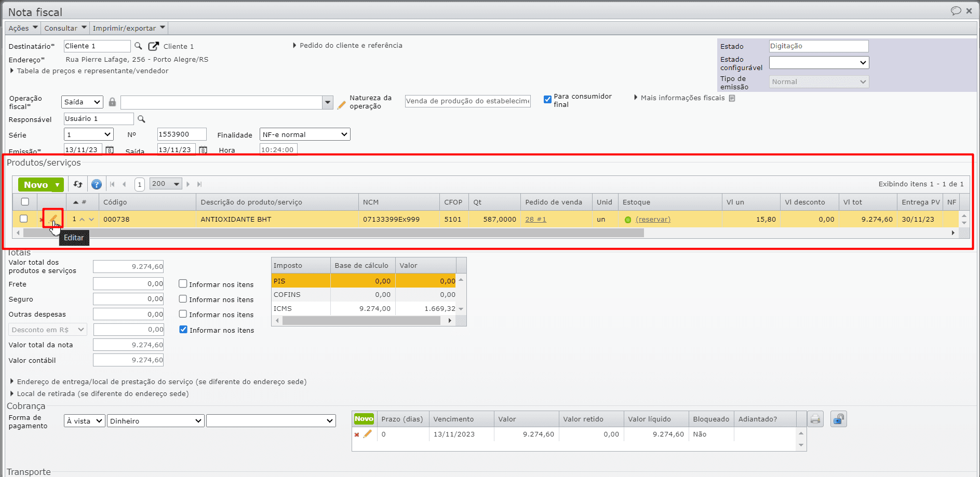Screen dimensions: 980x477
Task: Open the comments speech bubble icon
Action: tap(956, 11)
